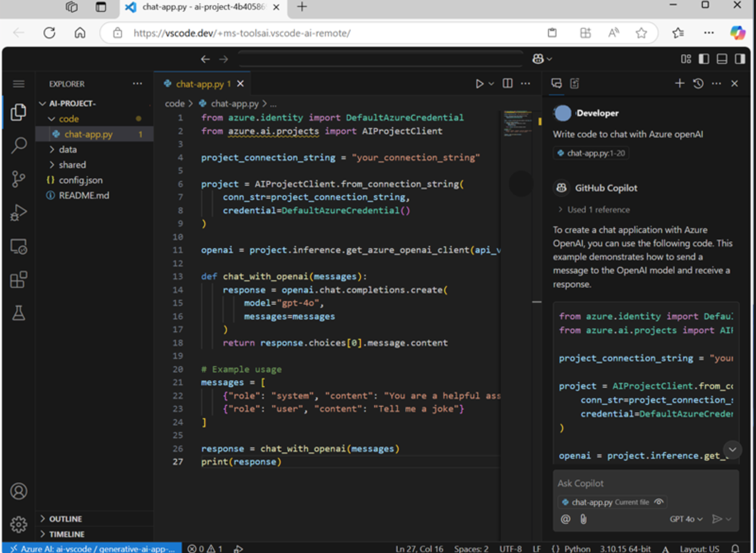Open the Extensions view
This screenshot has width=756, height=553.
tap(18, 280)
